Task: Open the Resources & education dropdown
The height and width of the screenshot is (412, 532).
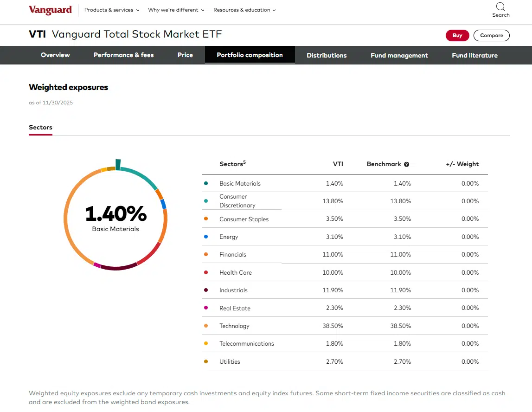Action: pos(244,10)
